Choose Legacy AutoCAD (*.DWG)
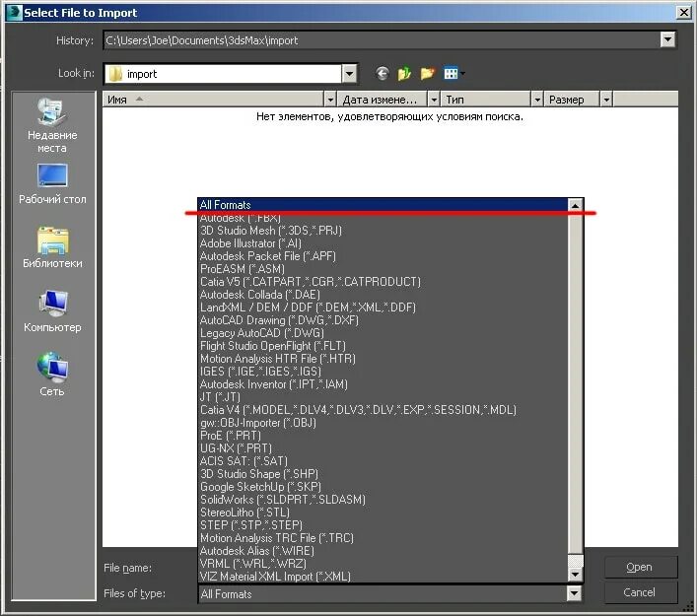The width and height of the screenshot is (697, 616). click(383, 333)
